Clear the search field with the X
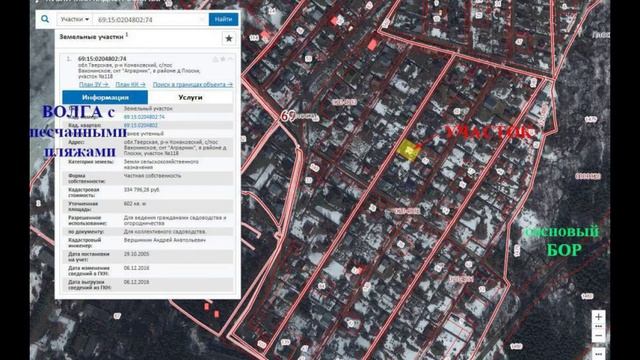Viewport: 640px width, 360px height. pos(202,20)
